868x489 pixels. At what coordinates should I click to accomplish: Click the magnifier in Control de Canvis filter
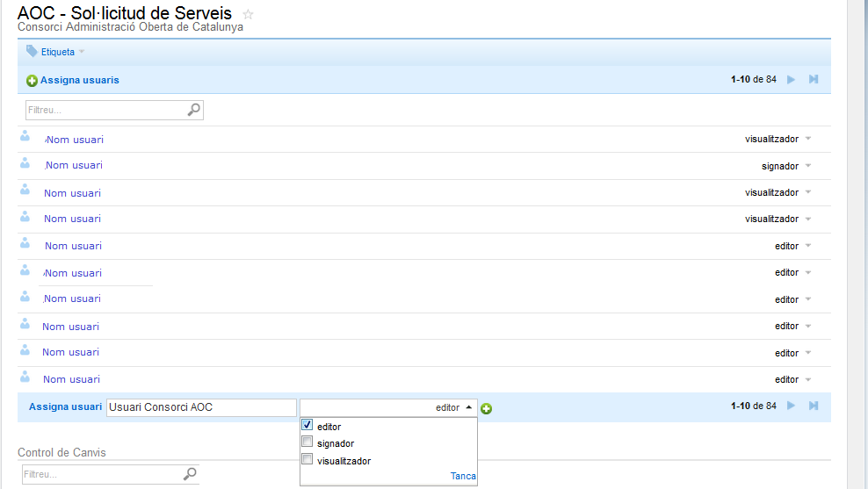[190, 474]
